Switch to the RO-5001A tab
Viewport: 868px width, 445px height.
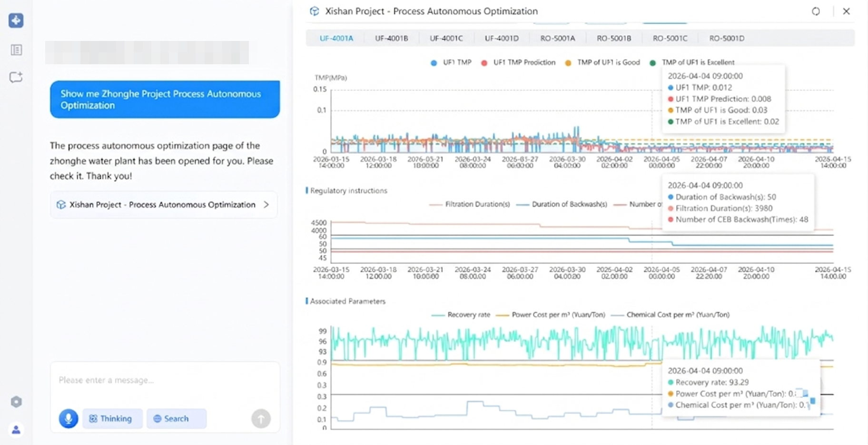coord(558,39)
